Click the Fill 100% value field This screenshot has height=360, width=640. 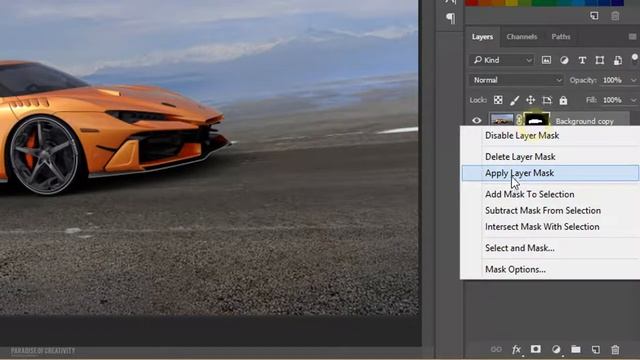[x=612, y=100]
